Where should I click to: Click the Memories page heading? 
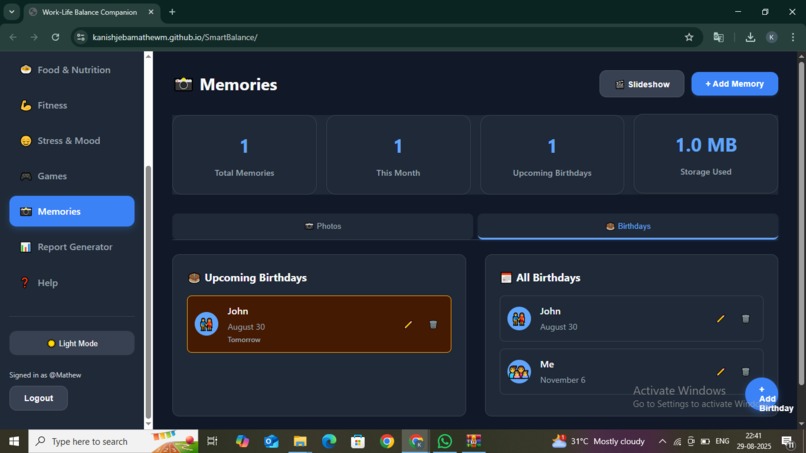click(238, 84)
